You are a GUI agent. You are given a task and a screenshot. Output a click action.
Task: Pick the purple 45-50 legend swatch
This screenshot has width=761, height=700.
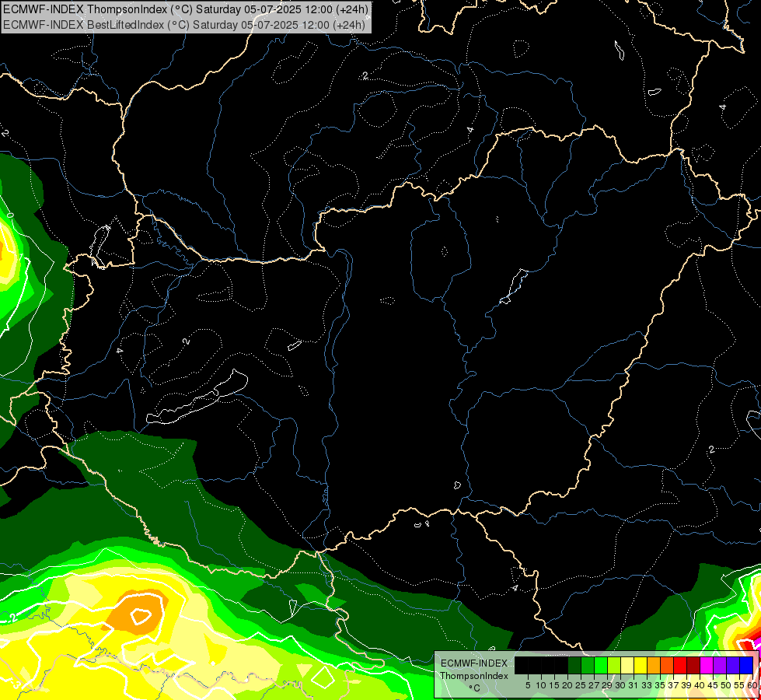(720, 665)
